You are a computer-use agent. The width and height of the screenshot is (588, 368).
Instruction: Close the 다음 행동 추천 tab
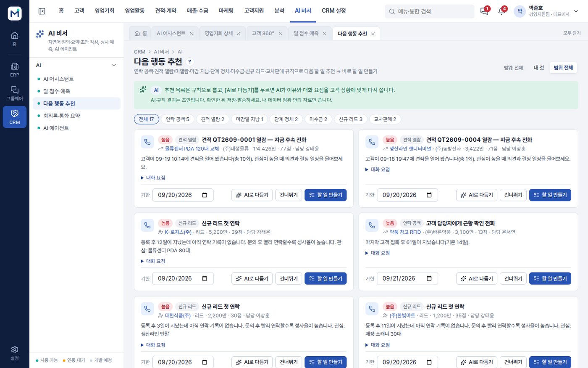tap(373, 34)
